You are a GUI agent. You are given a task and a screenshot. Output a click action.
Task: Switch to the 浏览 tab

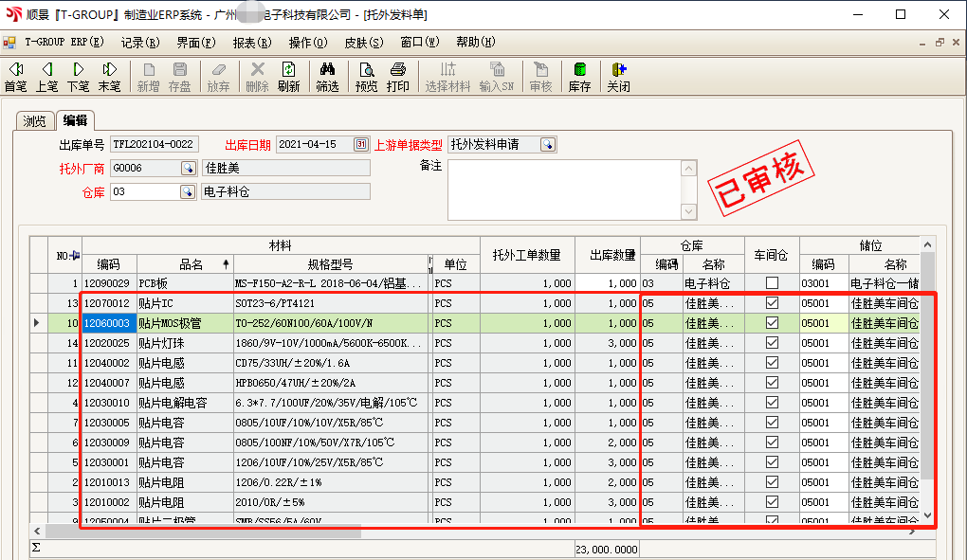pos(34,120)
